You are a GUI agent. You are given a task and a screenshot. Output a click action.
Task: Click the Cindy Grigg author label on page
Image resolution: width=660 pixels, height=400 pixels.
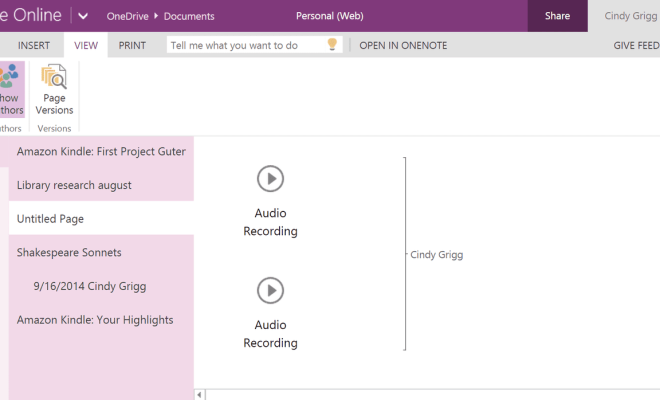pyautogui.click(x=436, y=255)
